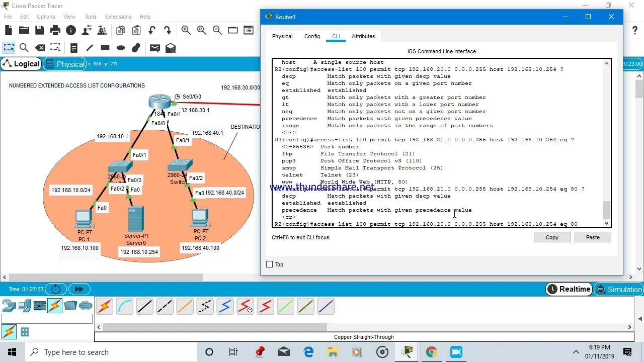Click inside the IOS CLI terminal

click(x=437, y=143)
